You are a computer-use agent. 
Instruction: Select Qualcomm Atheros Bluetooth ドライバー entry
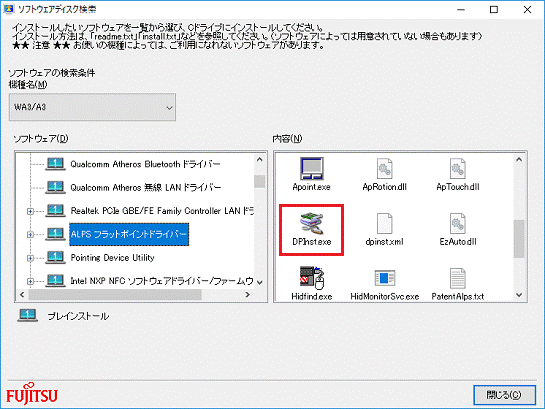pos(145,164)
